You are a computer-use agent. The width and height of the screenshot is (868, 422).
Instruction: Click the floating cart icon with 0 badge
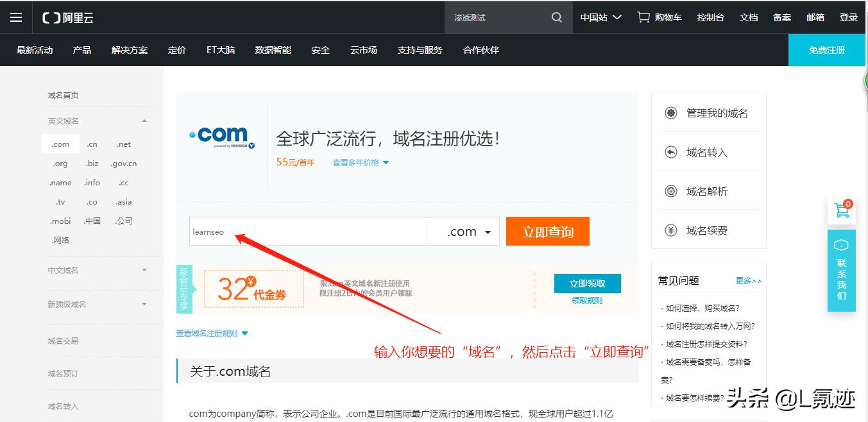point(841,210)
